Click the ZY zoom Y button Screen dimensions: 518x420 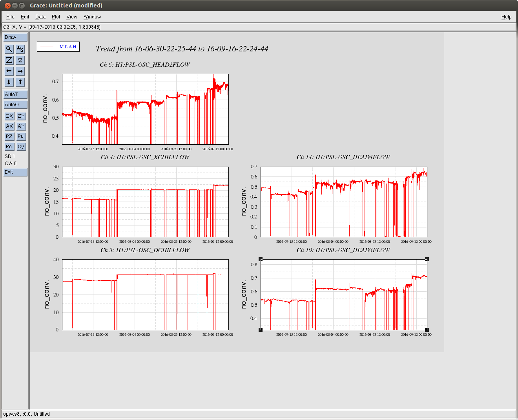21,116
